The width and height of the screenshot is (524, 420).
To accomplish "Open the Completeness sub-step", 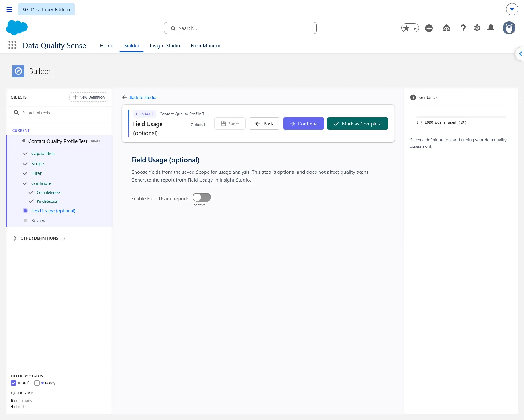I will point(49,193).
